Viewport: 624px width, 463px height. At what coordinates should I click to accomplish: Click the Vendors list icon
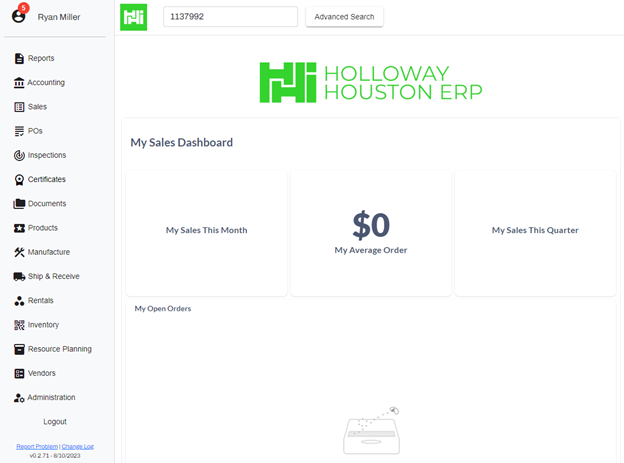[x=19, y=373]
